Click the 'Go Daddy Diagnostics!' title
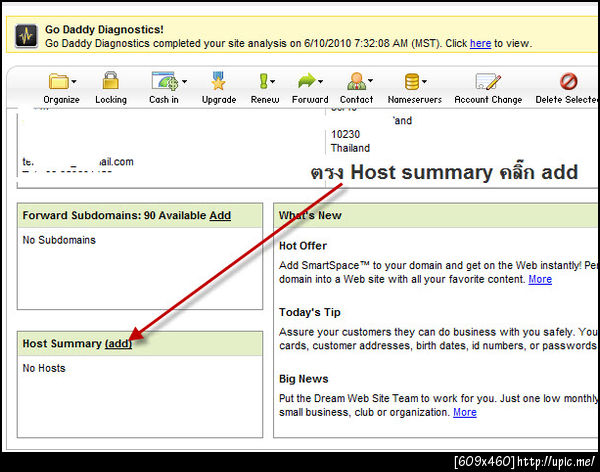 [104, 29]
